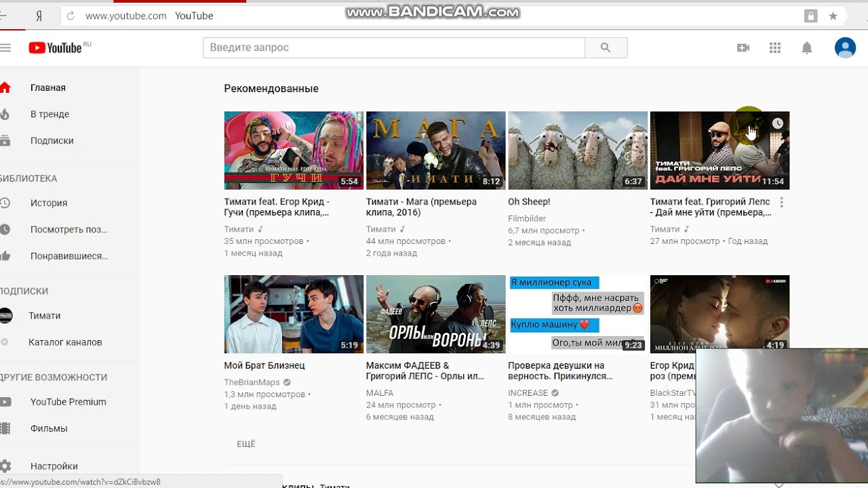Open the Гучи video thumbnail

point(294,150)
